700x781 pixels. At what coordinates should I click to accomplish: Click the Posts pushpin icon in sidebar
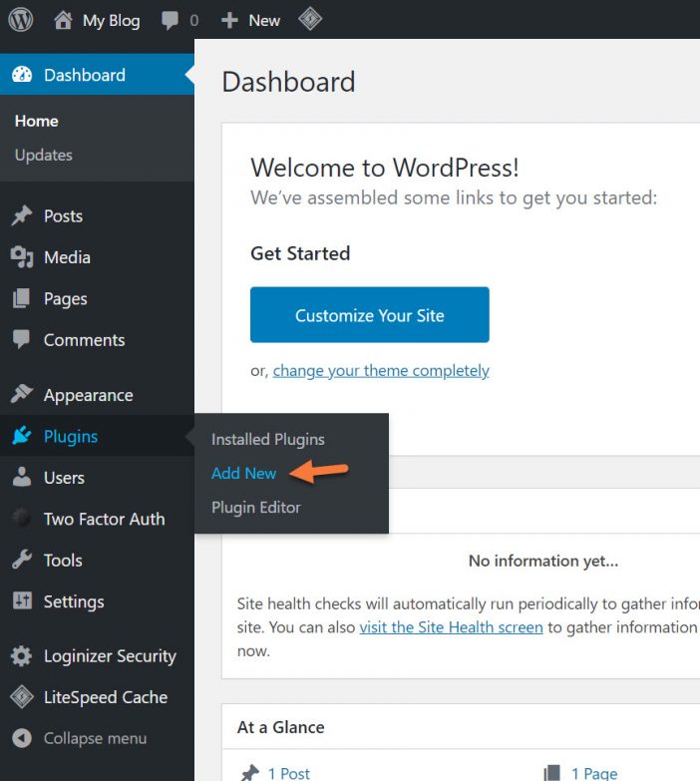tap(22, 216)
